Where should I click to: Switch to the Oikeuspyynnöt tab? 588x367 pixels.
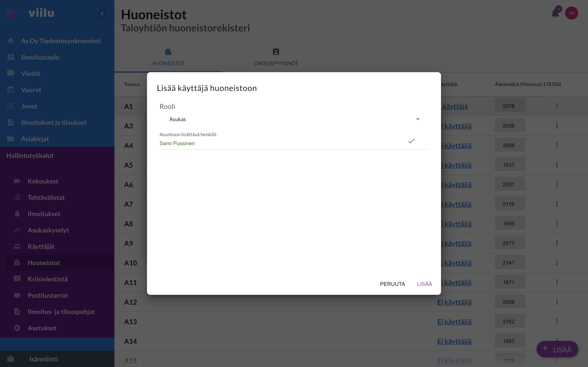click(x=276, y=57)
